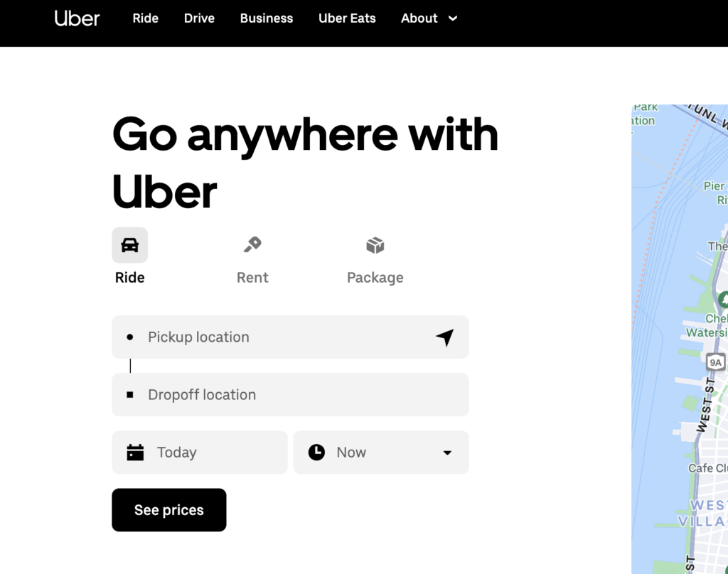Toggle the Ride option as active
Image resolution: width=728 pixels, height=574 pixels.
(x=129, y=256)
